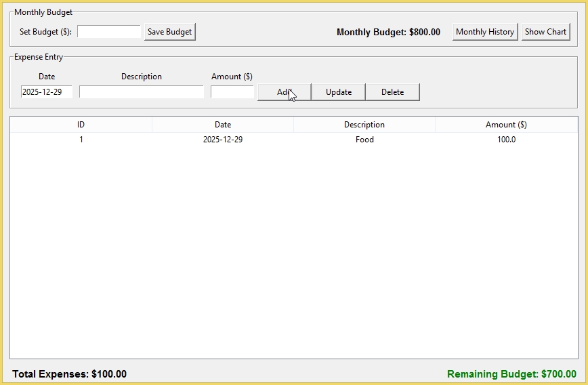Viewport: 588px width, 385px height.
Task: Click the Total Expenses label
Action: [69, 374]
